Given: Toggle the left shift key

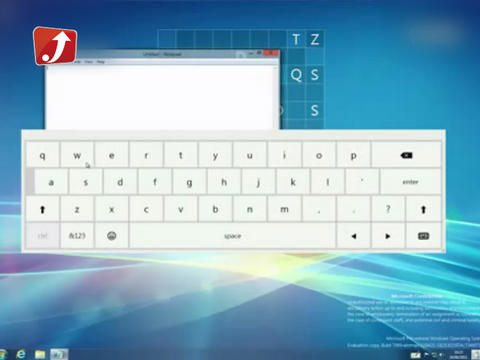Looking at the screenshot, I should pyautogui.click(x=42, y=209).
